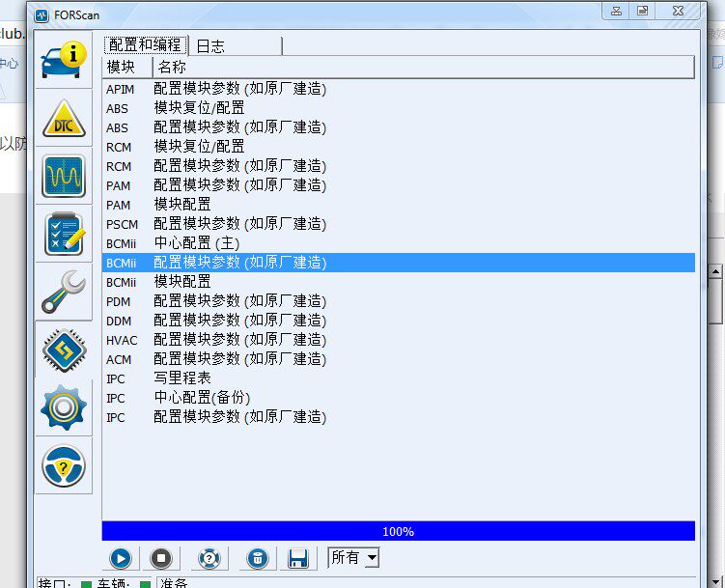Click the 名称 column header
This screenshot has width=725, height=588.
424,68
